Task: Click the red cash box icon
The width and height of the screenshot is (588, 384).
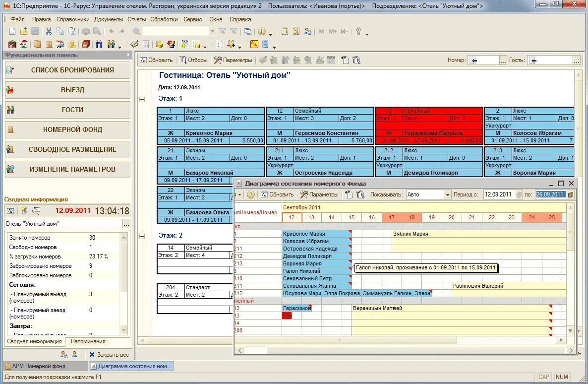Action: [86, 44]
